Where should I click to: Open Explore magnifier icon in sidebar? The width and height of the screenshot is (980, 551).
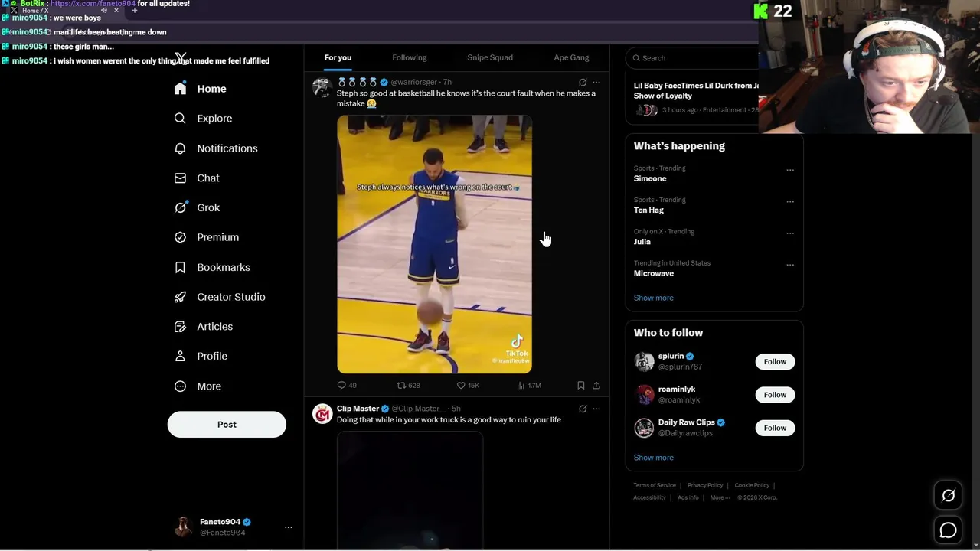point(180,119)
